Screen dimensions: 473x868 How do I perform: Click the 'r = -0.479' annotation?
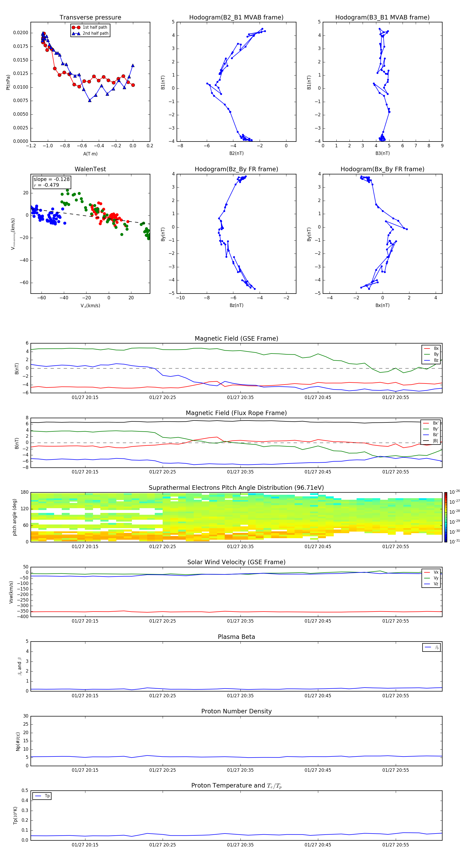pyautogui.click(x=47, y=185)
